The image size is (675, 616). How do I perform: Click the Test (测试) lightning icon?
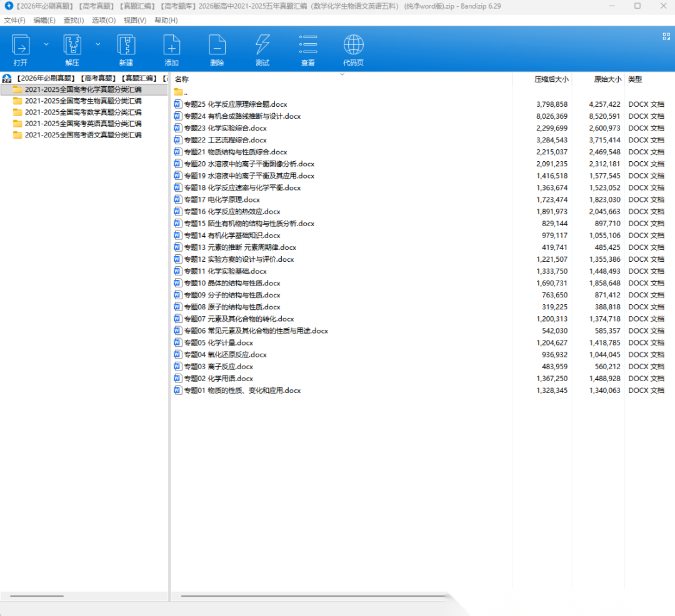[262, 45]
